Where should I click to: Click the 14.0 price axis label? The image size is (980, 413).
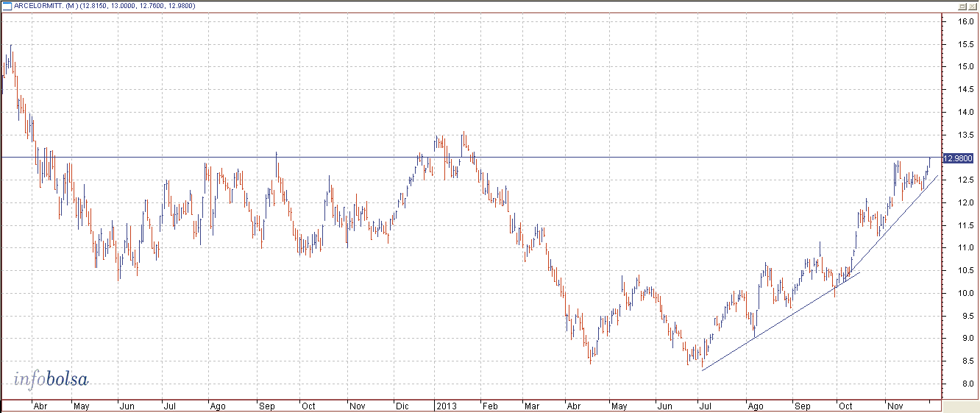pos(965,113)
